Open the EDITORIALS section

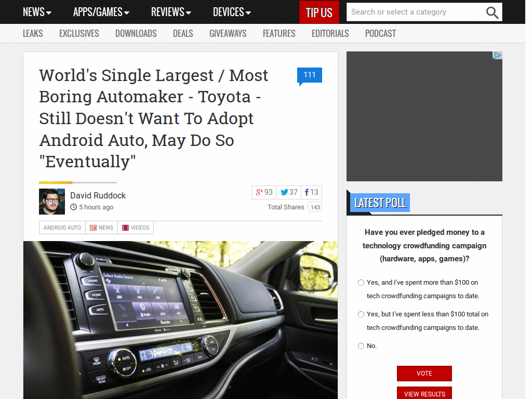click(330, 34)
